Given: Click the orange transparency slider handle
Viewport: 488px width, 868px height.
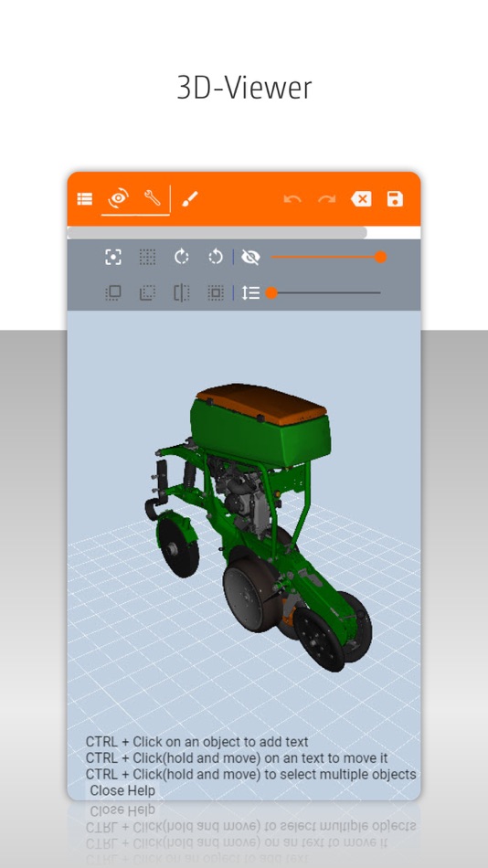Looking at the screenshot, I should [380, 257].
